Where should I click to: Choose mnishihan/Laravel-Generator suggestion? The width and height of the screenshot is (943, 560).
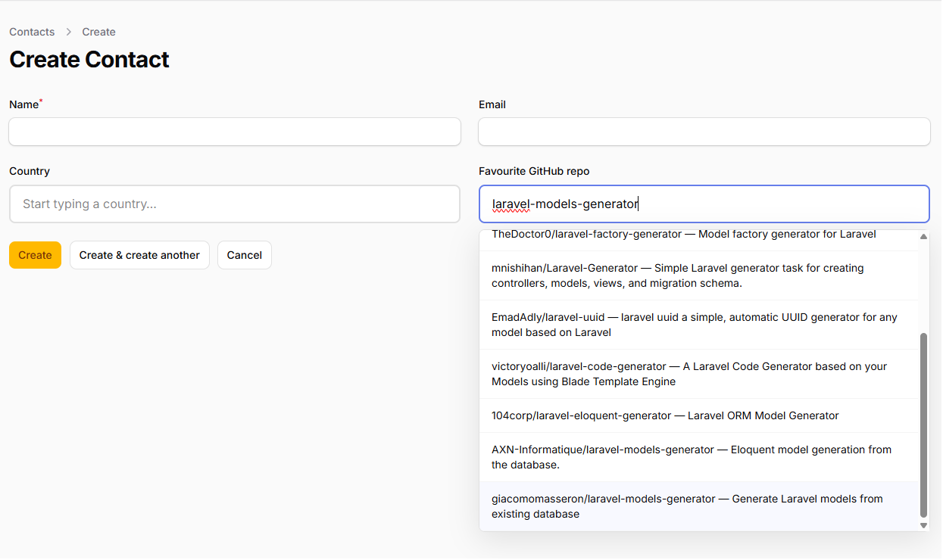point(698,275)
